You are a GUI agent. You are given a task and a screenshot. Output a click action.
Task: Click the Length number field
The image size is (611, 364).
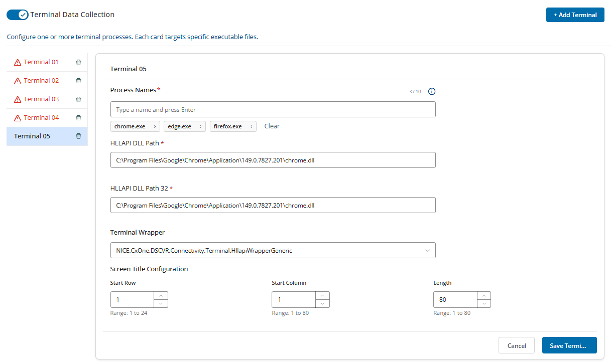[455, 300]
